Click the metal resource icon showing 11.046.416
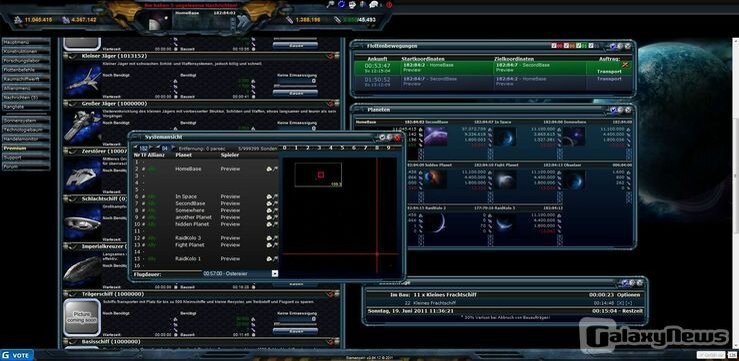The width and height of the screenshot is (739, 361). [18, 20]
